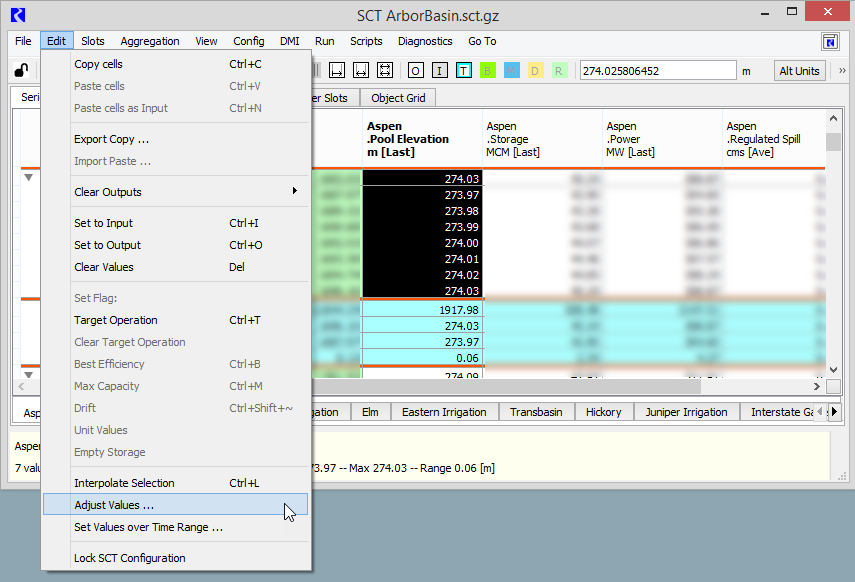Click the padlock icon in the toolbar
The image size is (855, 582).
[20, 71]
